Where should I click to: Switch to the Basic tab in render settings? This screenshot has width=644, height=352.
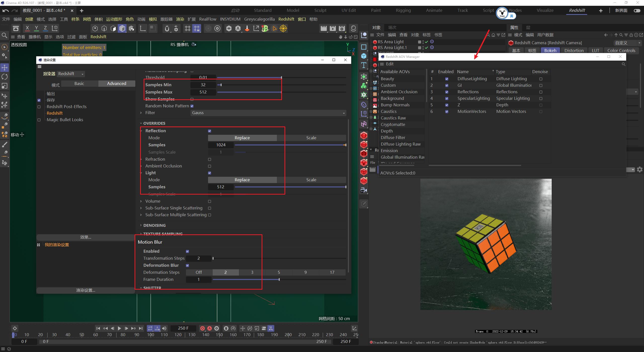click(x=79, y=83)
